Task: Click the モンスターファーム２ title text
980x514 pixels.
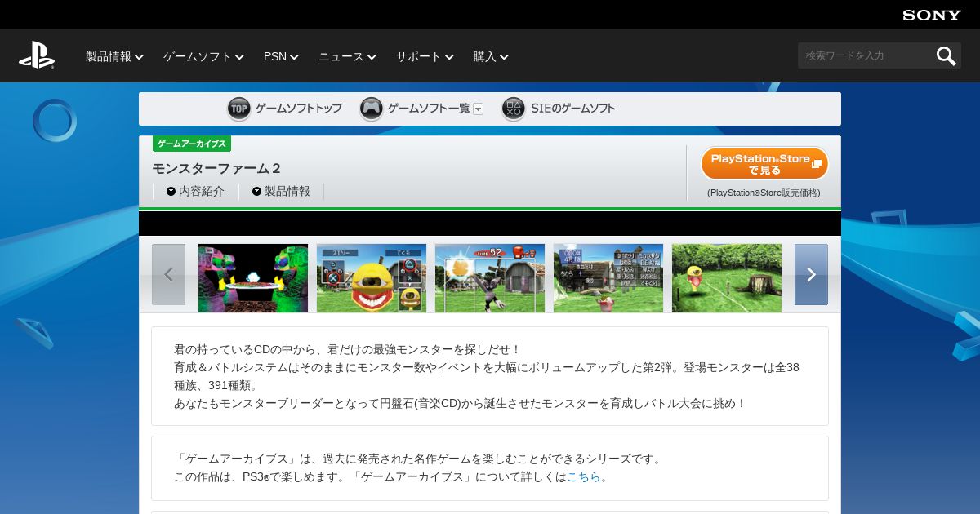Action: [x=217, y=168]
